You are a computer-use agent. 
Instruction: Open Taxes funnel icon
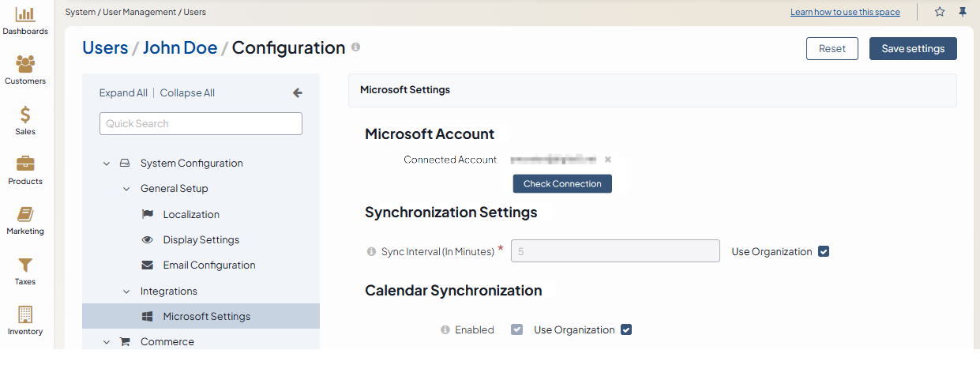point(25,265)
